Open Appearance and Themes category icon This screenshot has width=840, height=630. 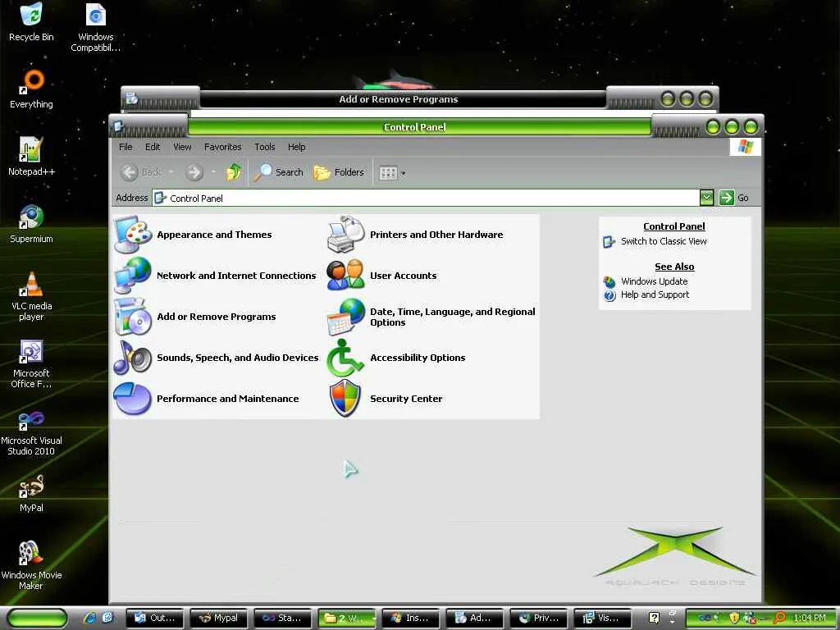pyautogui.click(x=133, y=234)
